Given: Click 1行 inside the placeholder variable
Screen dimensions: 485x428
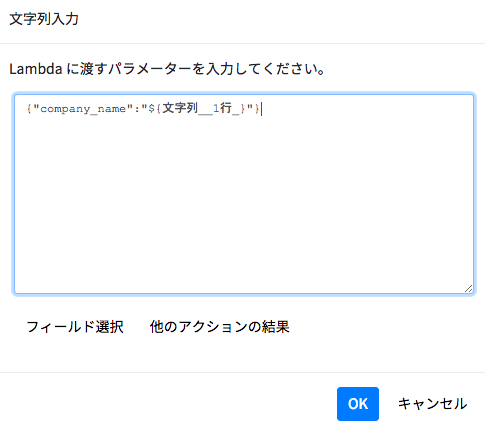Looking at the screenshot, I should pyautogui.click(x=222, y=108).
